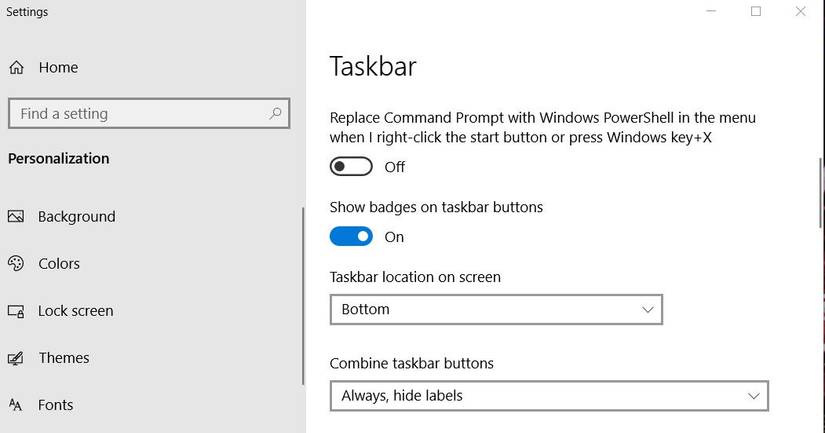The width and height of the screenshot is (825, 433).
Task: Open the Taskbar location on screen dropdown
Action: point(496,309)
